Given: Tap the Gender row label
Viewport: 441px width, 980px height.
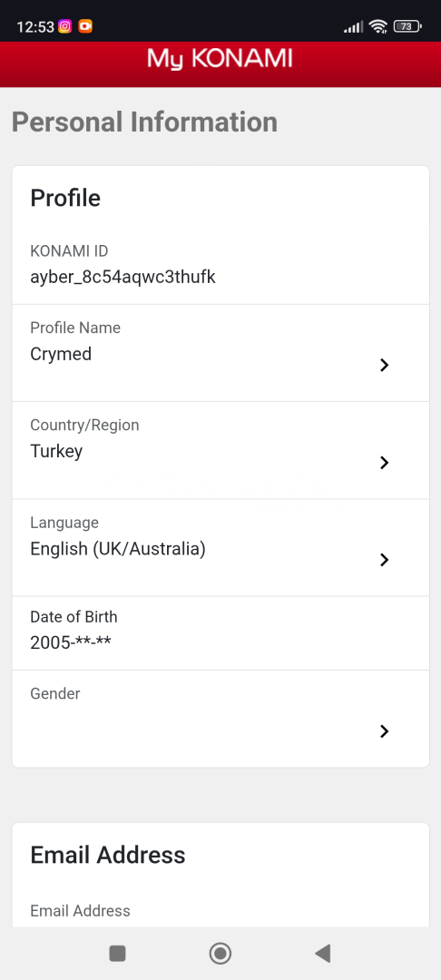Looking at the screenshot, I should (55, 693).
